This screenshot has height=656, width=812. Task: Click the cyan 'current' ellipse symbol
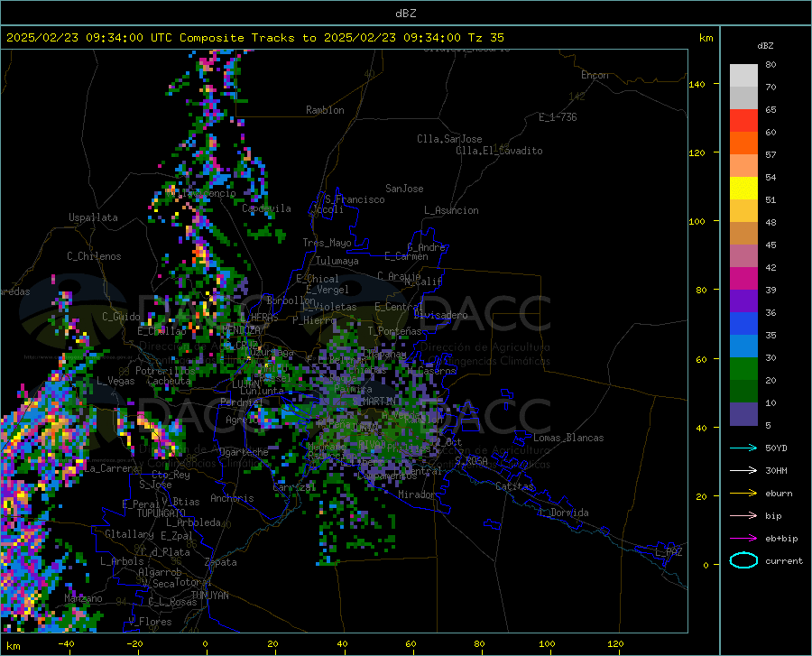pos(743,560)
